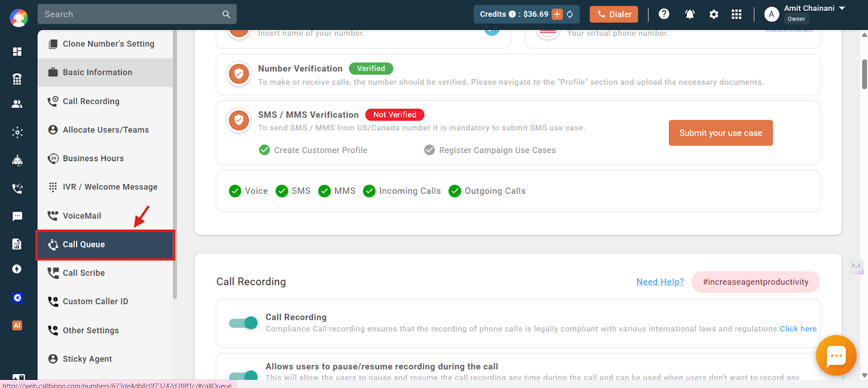Click the Not Verified badge
Screen dimensions: 868x388
click(x=395, y=115)
